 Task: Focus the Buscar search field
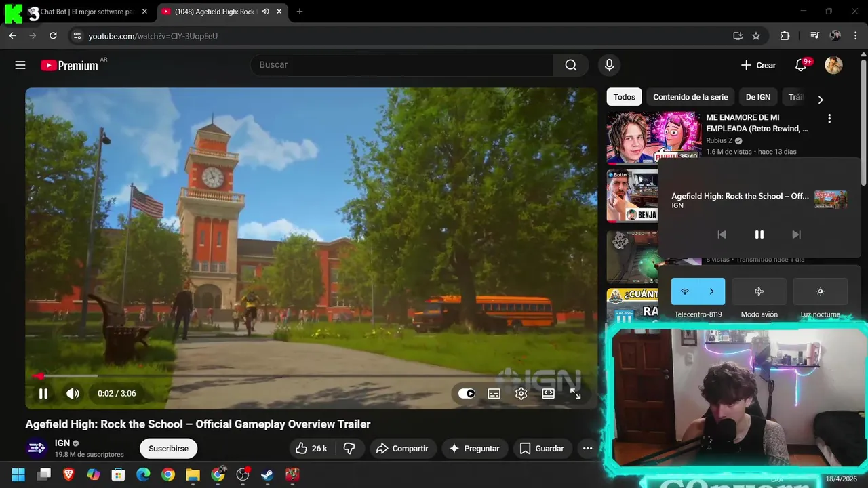[x=401, y=65]
